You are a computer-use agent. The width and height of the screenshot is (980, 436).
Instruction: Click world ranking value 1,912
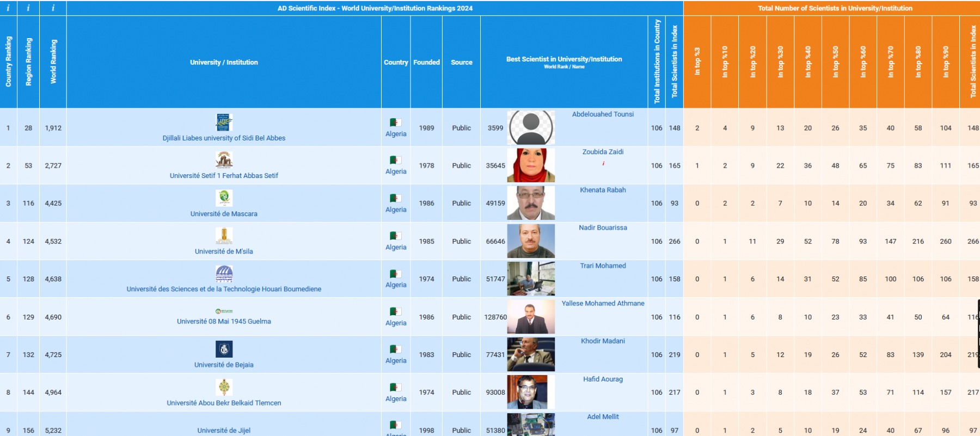[x=53, y=128]
